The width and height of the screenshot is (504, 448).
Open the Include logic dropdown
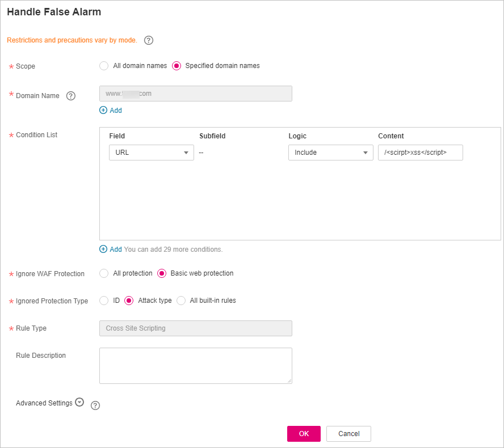[x=331, y=153]
